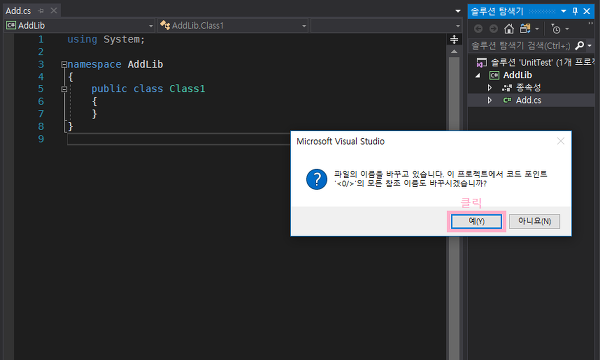
Task: Click the 예(Y) button in the dialog
Action: (x=476, y=221)
